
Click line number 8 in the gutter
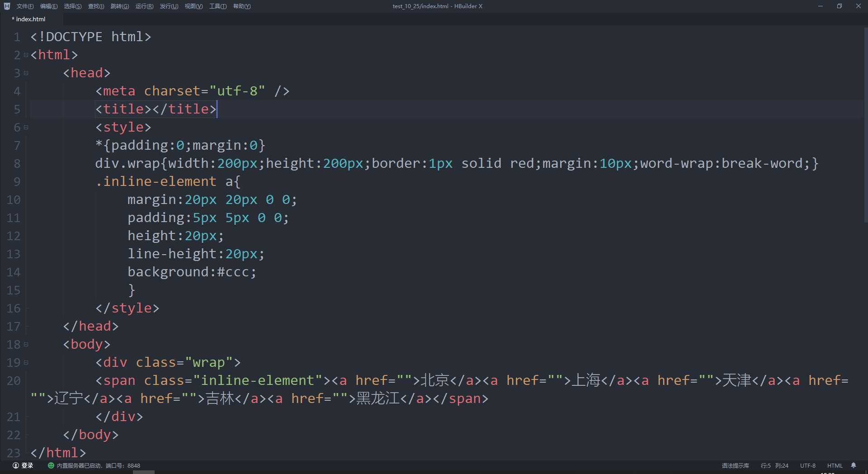coord(17,163)
